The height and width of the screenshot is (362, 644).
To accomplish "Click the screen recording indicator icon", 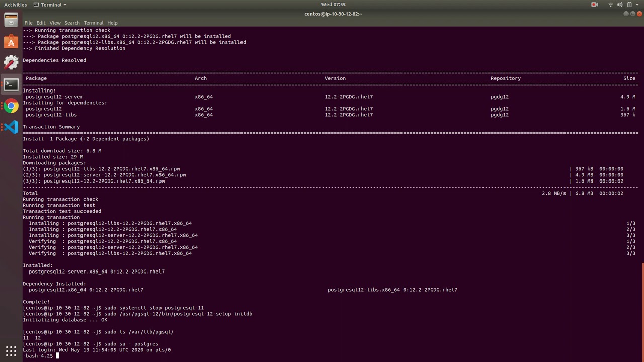I will (595, 5).
